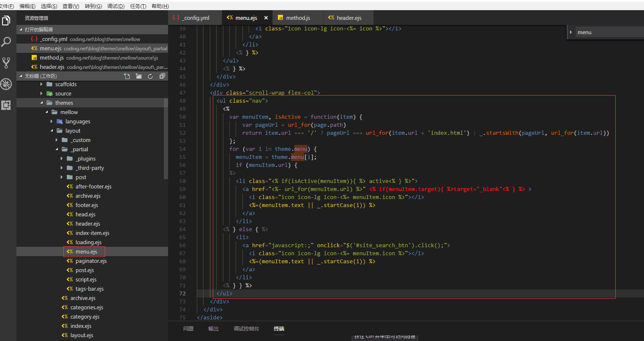Screen dimensions: 644x341
Task: Switch to the 输出 panel tab
Action: point(213,329)
